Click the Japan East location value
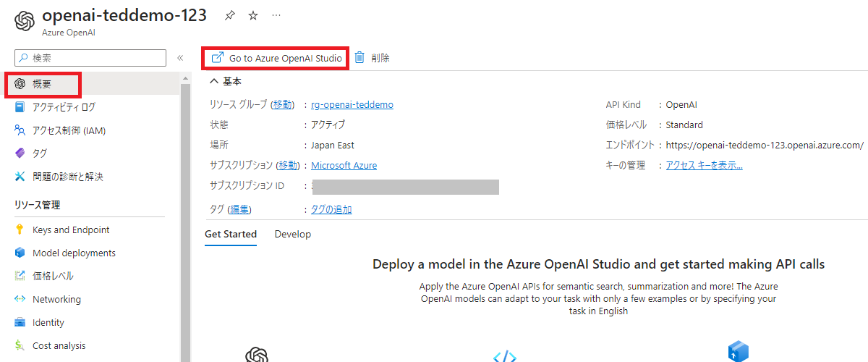This screenshot has width=868, height=362. pyautogui.click(x=333, y=145)
